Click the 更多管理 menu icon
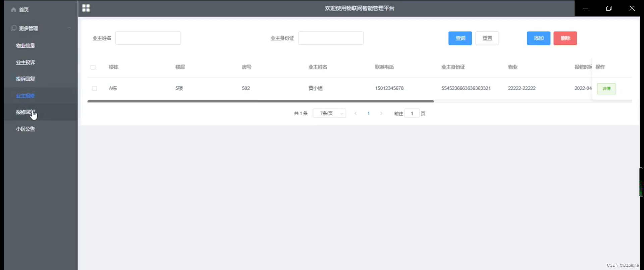 click(13, 28)
